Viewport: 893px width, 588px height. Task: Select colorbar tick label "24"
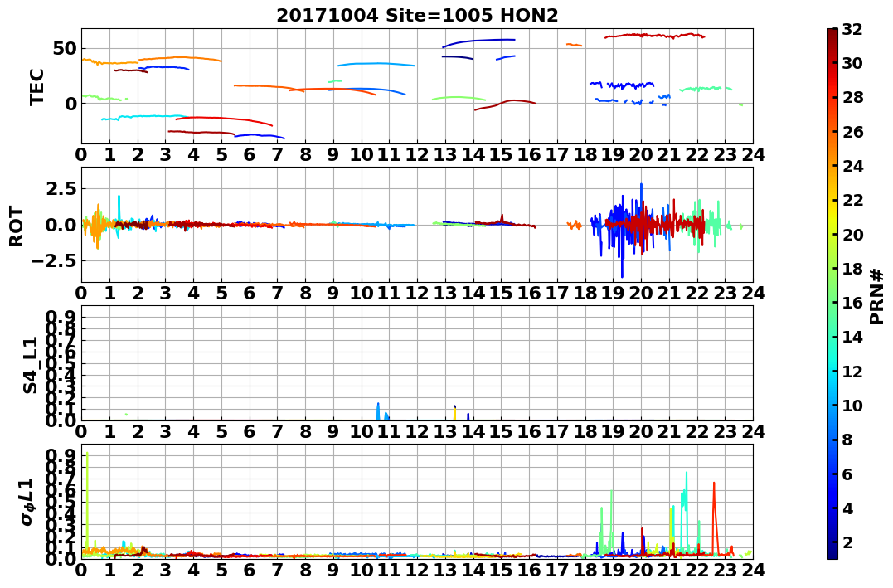click(x=852, y=166)
